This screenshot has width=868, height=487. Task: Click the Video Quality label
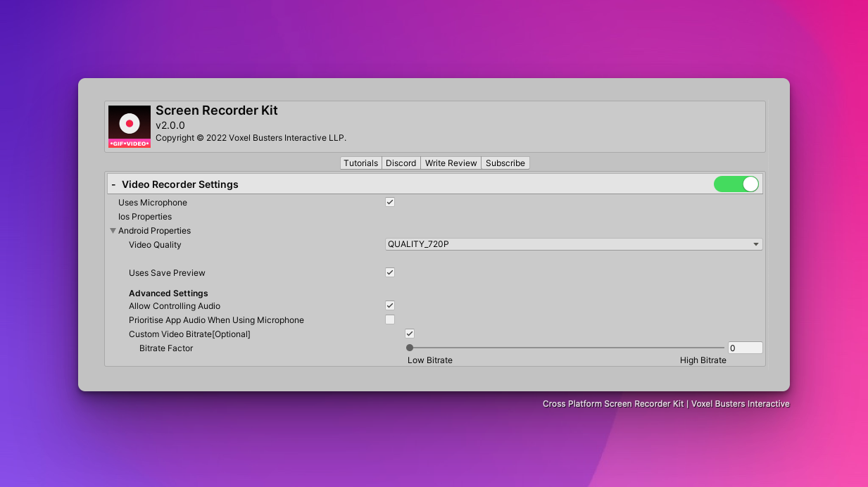click(155, 245)
